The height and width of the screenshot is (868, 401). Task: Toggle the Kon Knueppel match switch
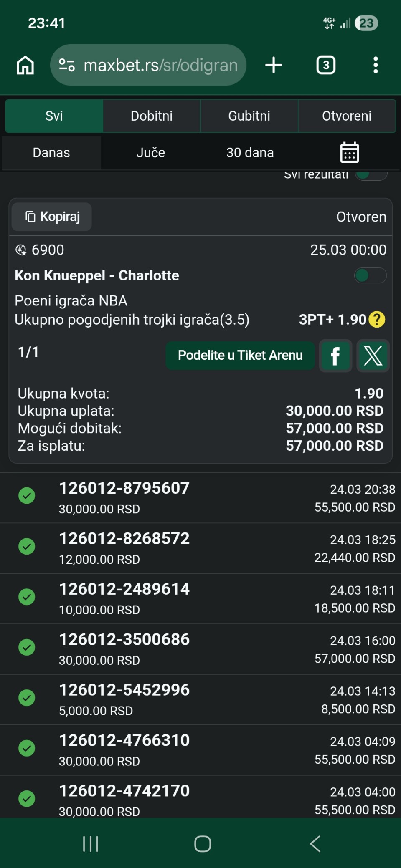pyautogui.click(x=370, y=275)
